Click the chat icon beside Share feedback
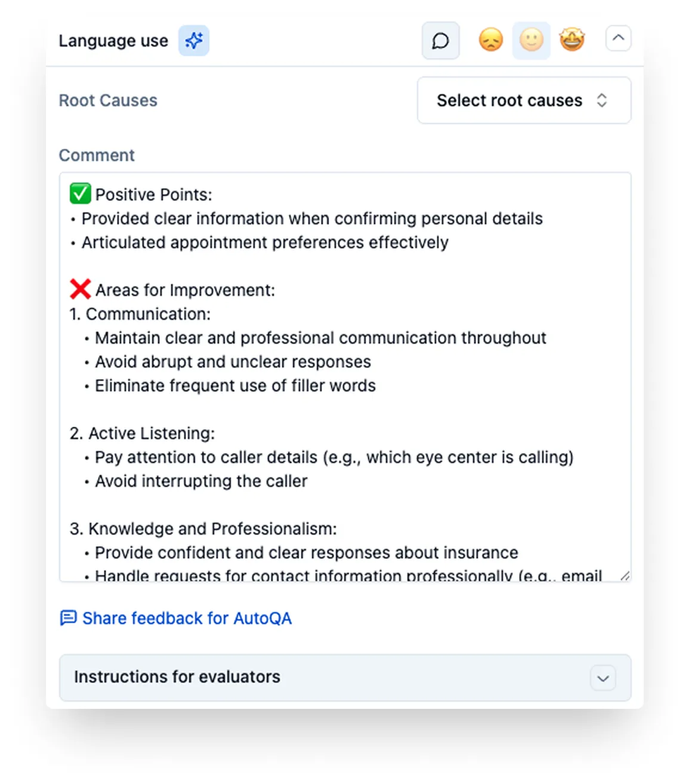The image size is (689, 784). 69,618
